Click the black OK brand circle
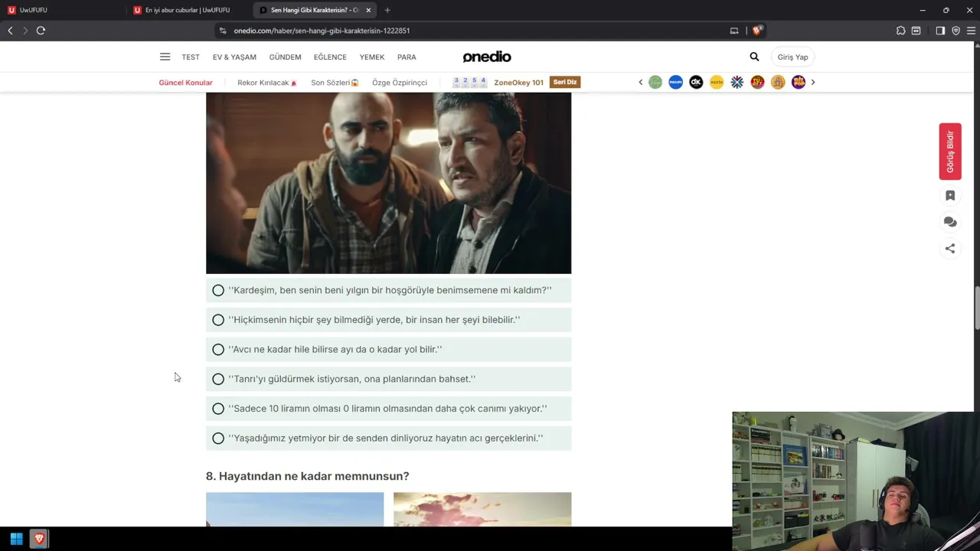Viewport: 980px width, 551px height. [x=696, y=82]
